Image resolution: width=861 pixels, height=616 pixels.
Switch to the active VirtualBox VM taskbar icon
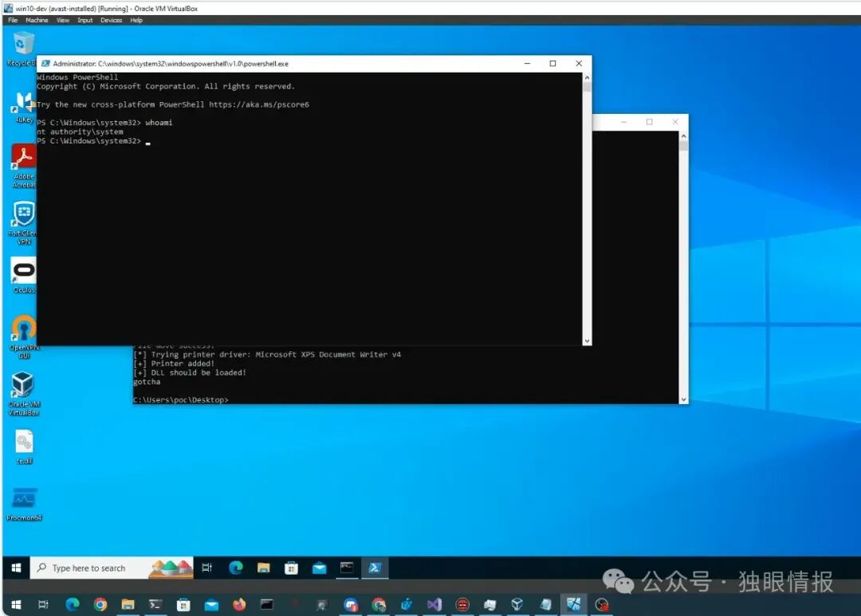coord(574,605)
